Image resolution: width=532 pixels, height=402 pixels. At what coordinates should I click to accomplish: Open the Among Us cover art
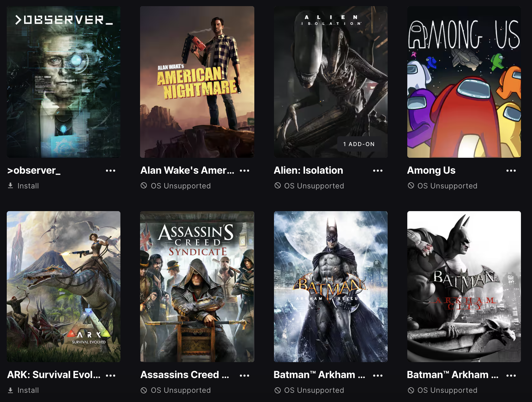coord(464,82)
